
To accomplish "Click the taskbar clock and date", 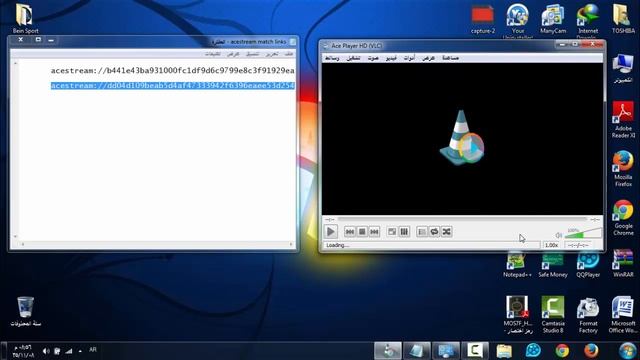I will click(22, 351).
